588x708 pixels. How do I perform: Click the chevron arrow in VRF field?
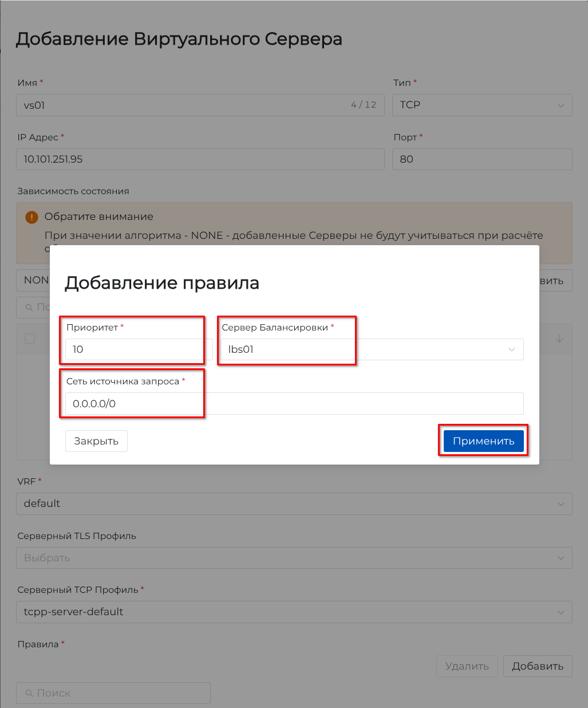561,504
